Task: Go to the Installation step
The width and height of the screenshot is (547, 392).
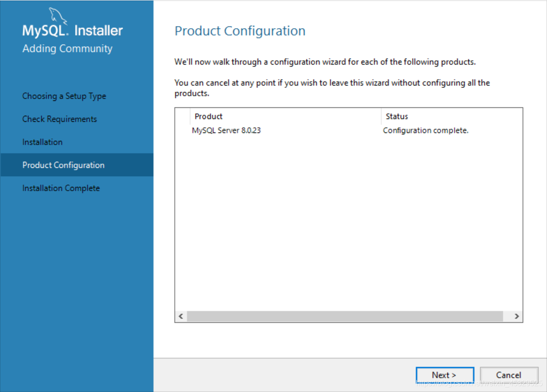Action: coord(43,142)
